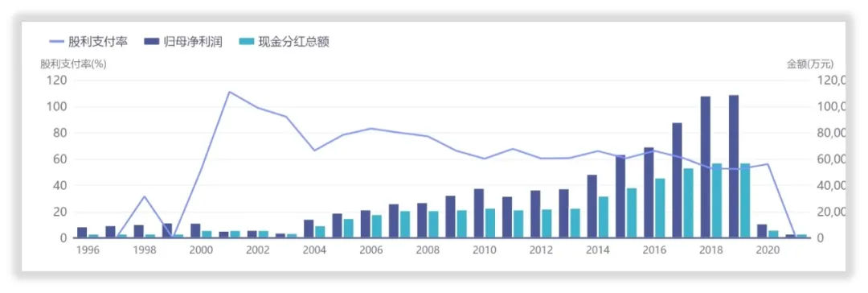Click the 0 left axis tick label
The width and height of the screenshot is (868, 293).
click(x=63, y=238)
